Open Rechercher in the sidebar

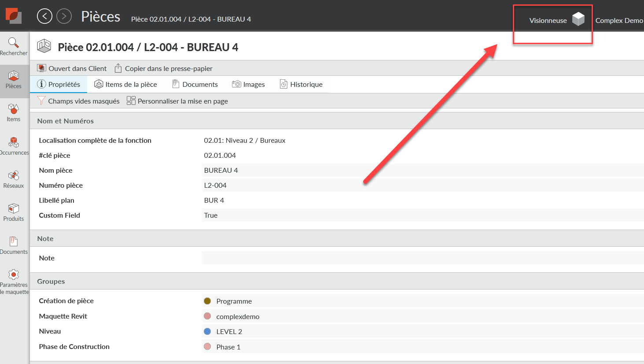(x=14, y=47)
